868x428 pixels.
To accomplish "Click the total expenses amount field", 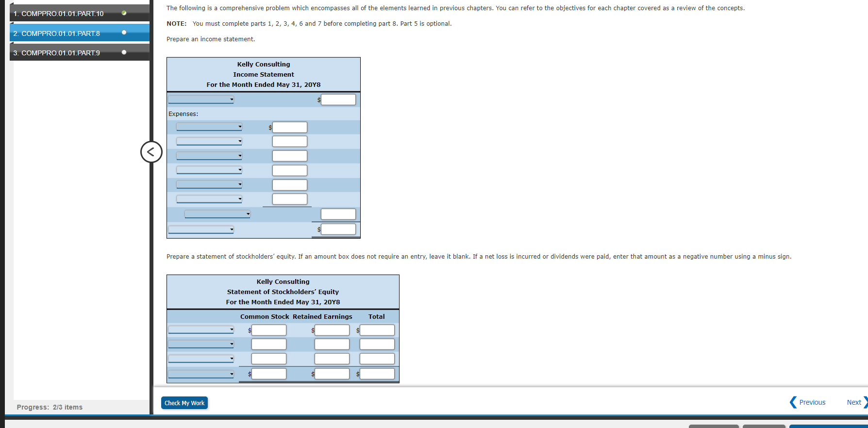I will [338, 214].
